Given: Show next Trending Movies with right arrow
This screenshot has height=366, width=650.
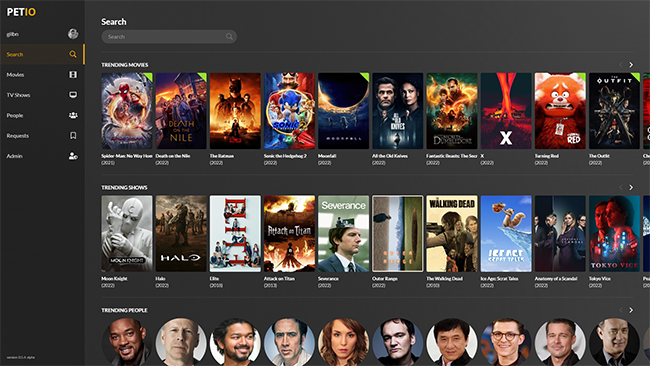Looking at the screenshot, I should pos(631,65).
